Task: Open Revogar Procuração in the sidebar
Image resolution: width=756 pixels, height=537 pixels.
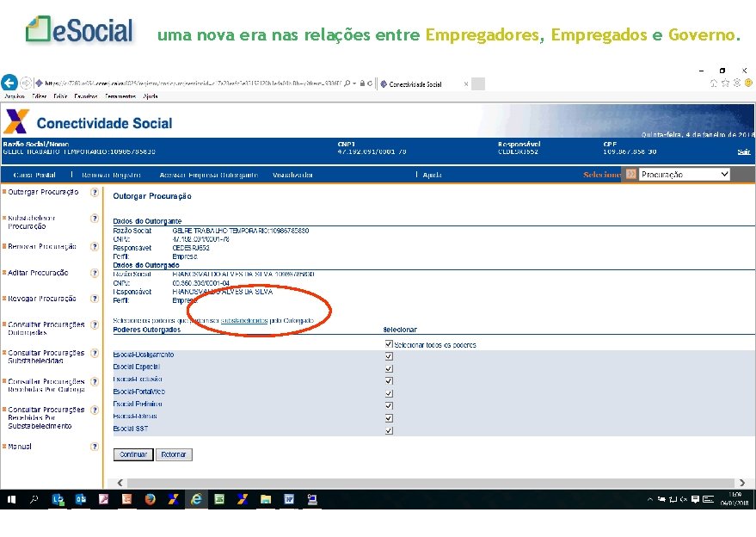Action: [x=42, y=299]
